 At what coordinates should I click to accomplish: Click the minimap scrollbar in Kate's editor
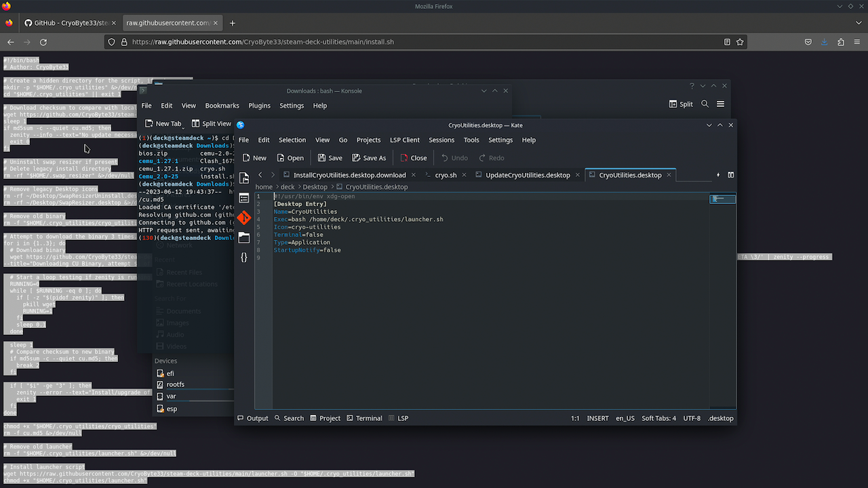[x=722, y=199]
